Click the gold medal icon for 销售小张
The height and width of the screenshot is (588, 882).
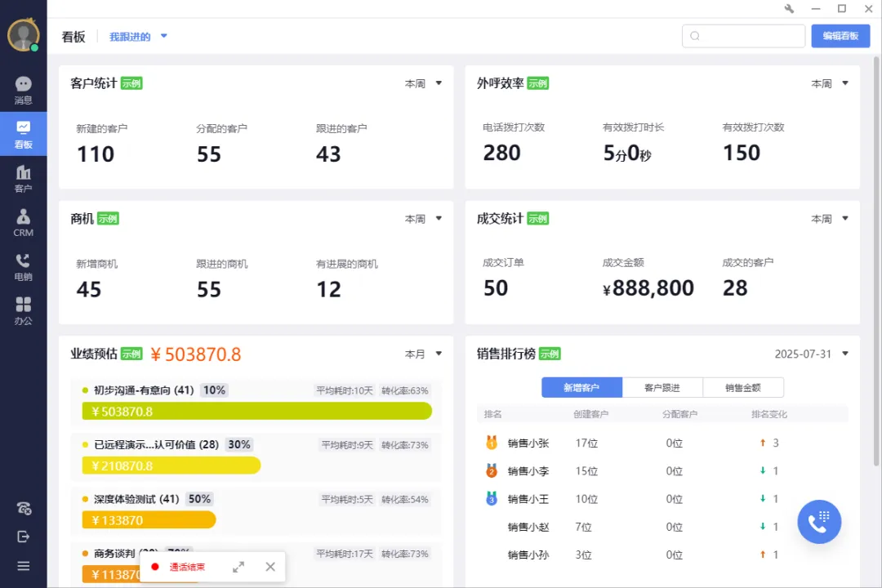tap(492, 443)
